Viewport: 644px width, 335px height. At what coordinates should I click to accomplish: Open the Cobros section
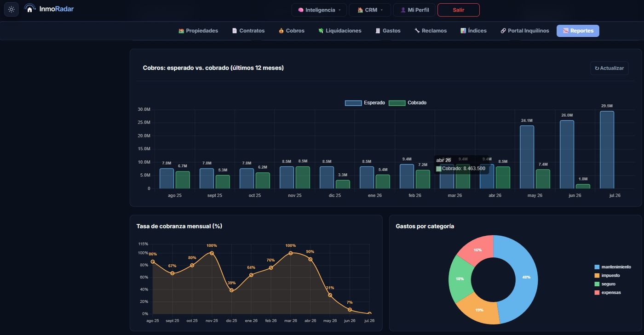(x=292, y=31)
